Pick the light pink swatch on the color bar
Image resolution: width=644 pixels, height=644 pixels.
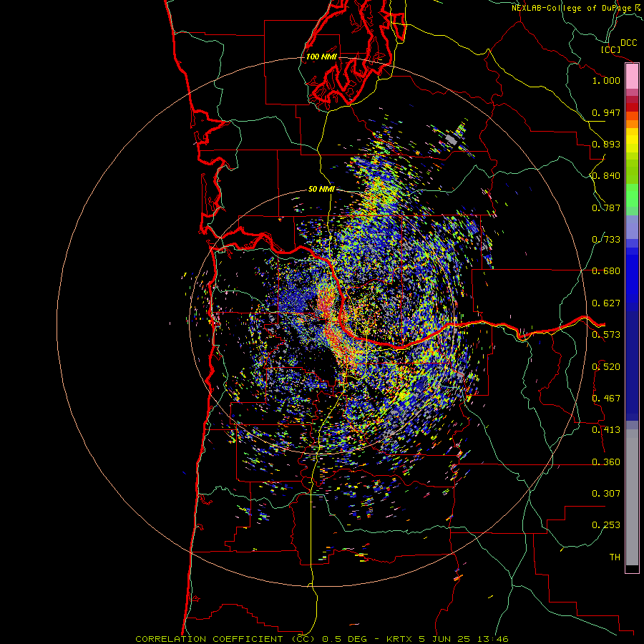tap(632, 77)
